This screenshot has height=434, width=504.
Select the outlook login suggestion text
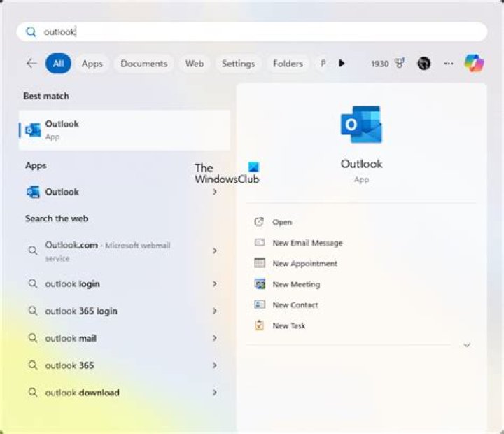coord(72,284)
